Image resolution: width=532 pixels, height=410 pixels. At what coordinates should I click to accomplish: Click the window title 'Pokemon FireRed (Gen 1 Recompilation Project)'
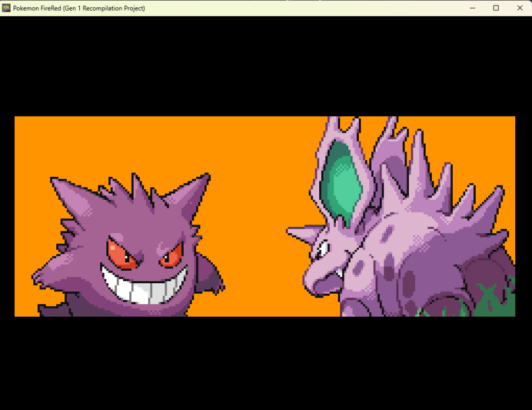[x=79, y=8]
